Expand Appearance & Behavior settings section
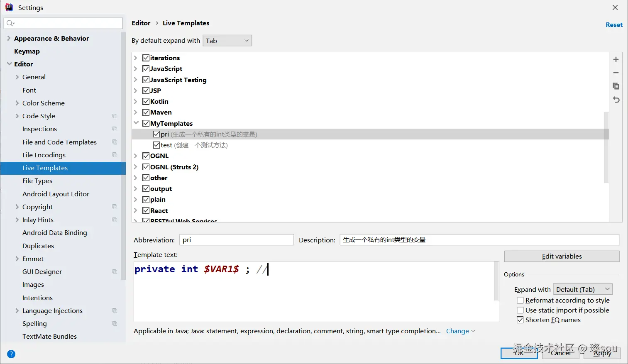 tap(9, 38)
